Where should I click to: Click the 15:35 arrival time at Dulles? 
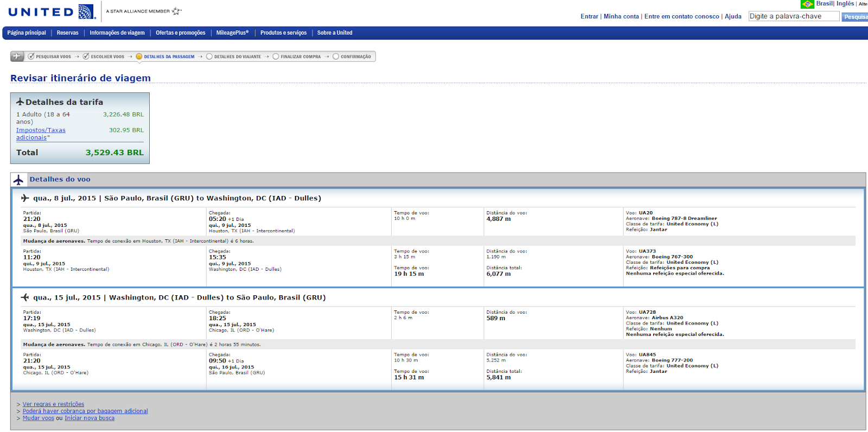tap(218, 258)
